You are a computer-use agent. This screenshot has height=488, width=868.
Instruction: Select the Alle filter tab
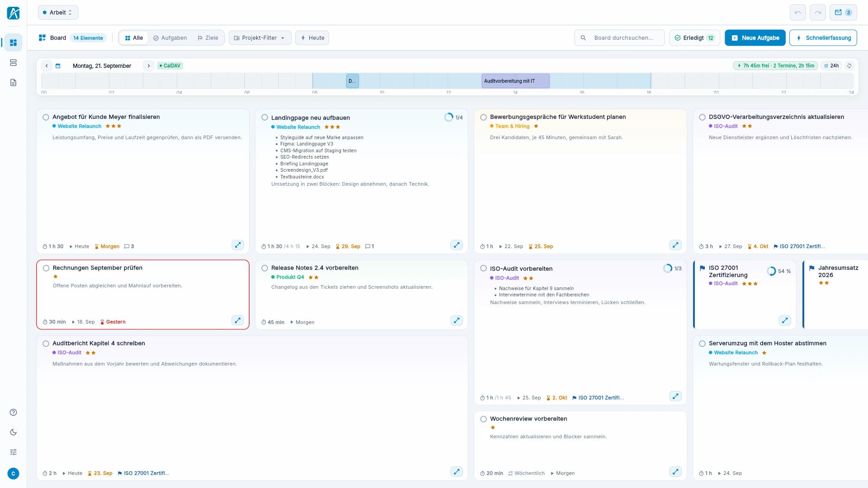[134, 38]
